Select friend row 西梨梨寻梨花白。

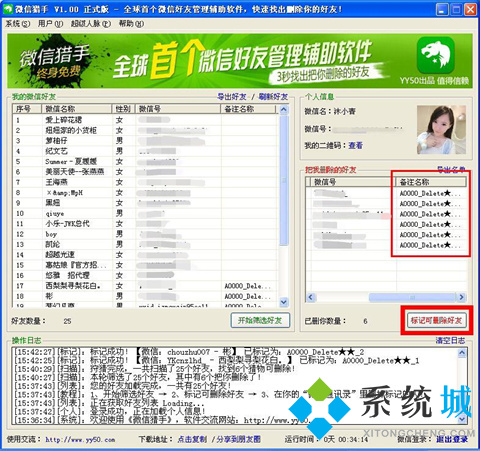coord(145,286)
